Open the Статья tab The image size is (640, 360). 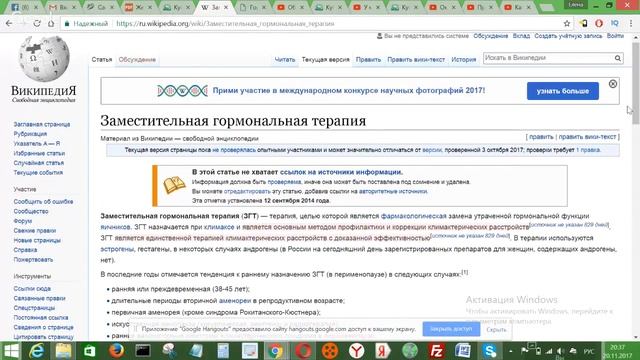tap(102, 60)
